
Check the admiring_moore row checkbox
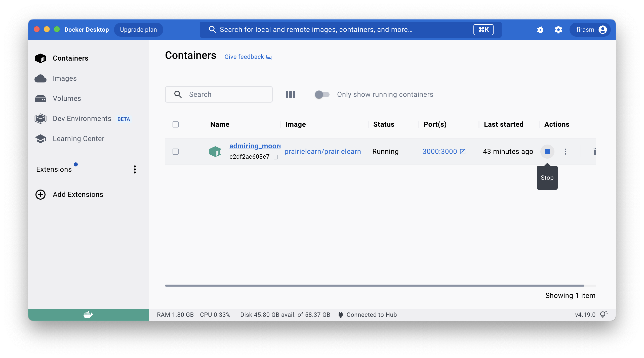click(x=176, y=152)
